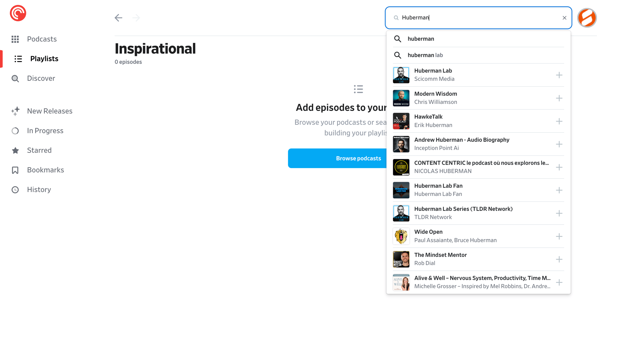This screenshot has height=364, width=619.
Task: Subscribe to Huberman Lab with plus
Action: pos(559,75)
